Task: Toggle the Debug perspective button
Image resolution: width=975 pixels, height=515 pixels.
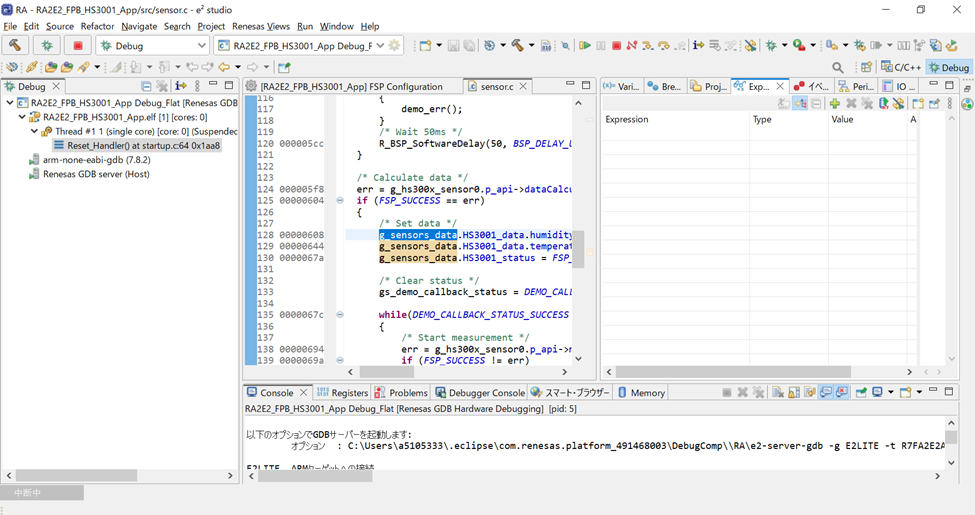Action: tap(948, 67)
